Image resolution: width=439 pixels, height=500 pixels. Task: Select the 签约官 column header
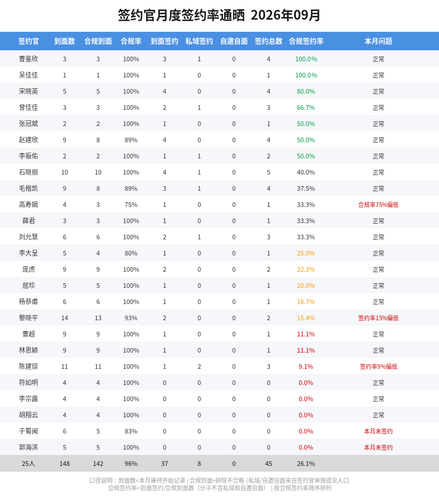pos(28,41)
